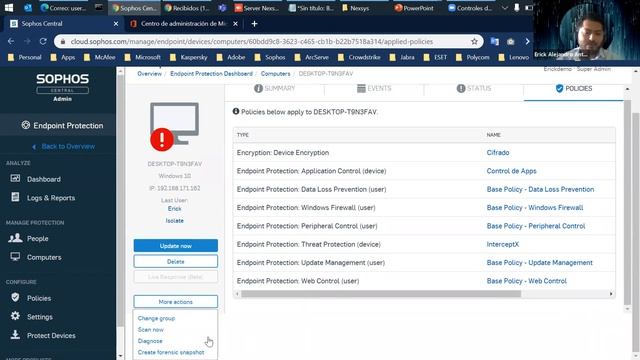Click Overview breadcrumb
Viewport: 640px width, 360px height.
pyautogui.click(x=149, y=74)
